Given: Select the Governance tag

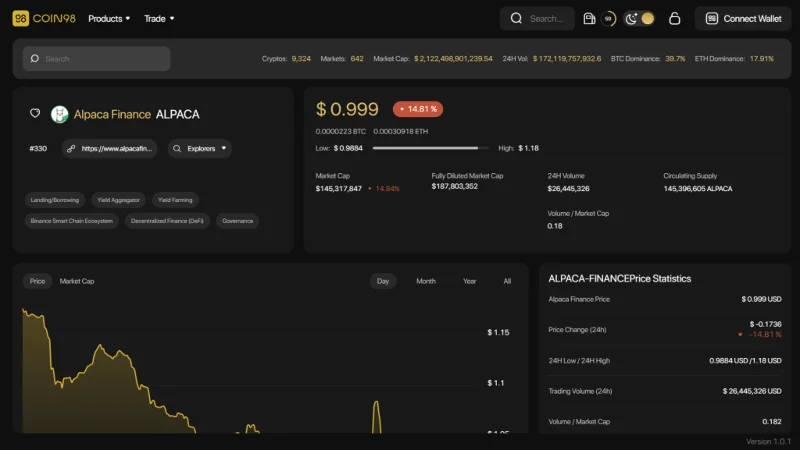Looking at the screenshot, I should click(237, 221).
